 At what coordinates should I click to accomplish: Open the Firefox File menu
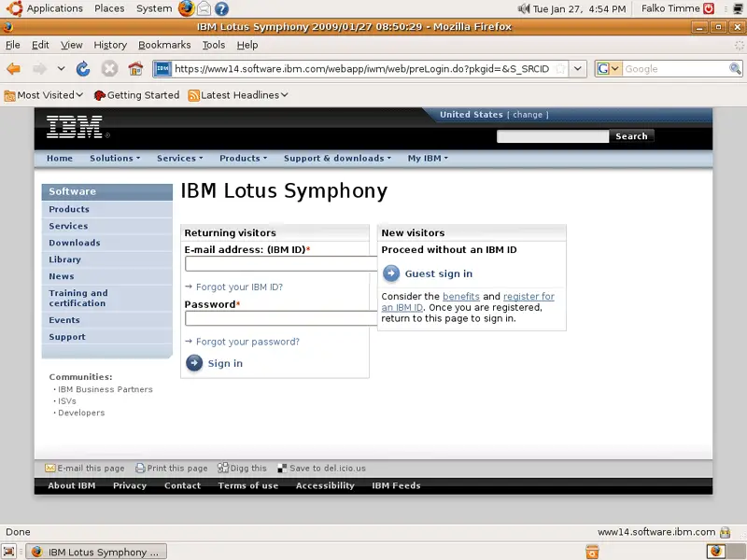(13, 45)
